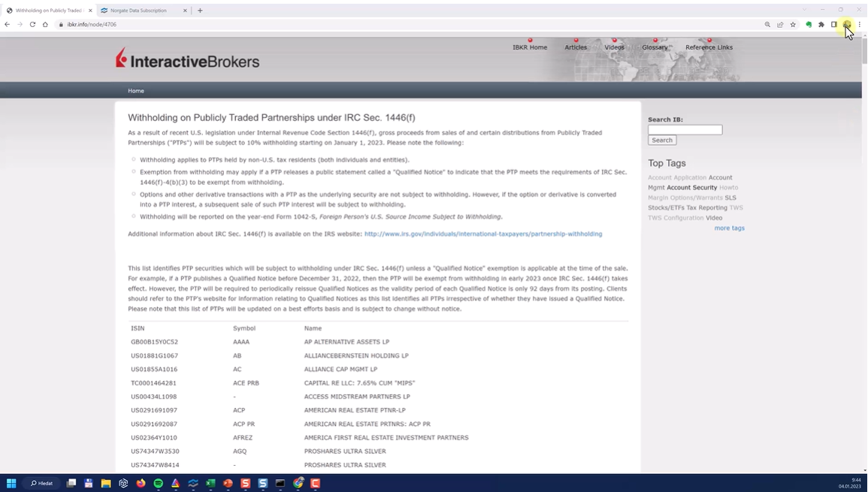This screenshot has width=868, height=492.
Task: Open the Windows Start menu
Action: pyautogui.click(x=11, y=483)
